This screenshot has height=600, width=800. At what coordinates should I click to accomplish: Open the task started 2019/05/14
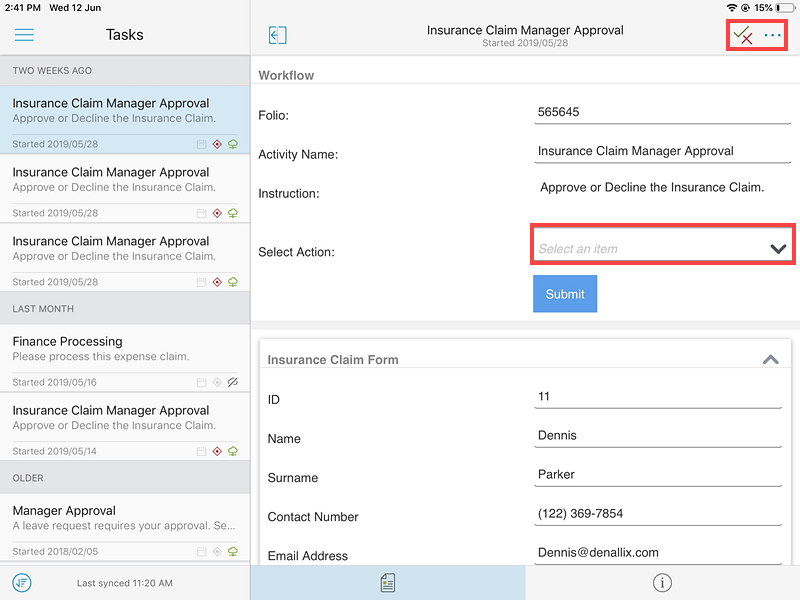click(x=125, y=427)
